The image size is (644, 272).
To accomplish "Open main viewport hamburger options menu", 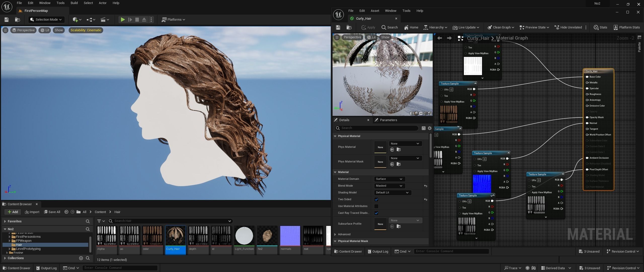I will [5, 30].
